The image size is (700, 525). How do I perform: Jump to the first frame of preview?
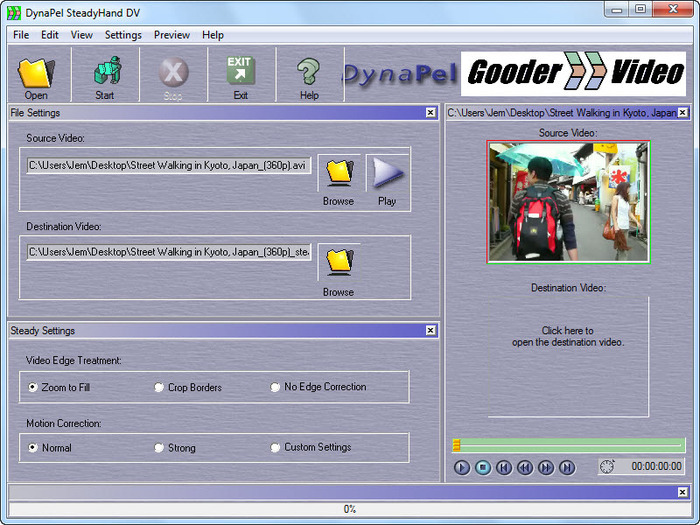(504, 467)
